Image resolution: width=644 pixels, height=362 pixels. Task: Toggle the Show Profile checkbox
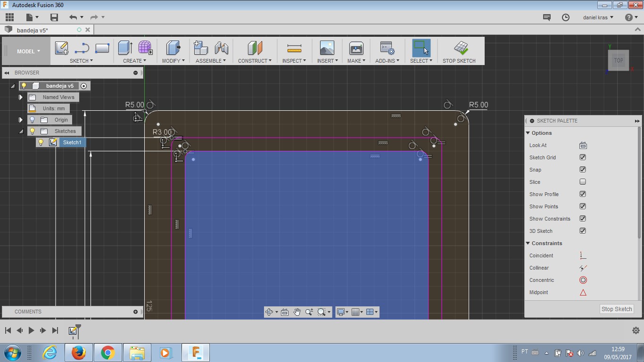(x=583, y=194)
